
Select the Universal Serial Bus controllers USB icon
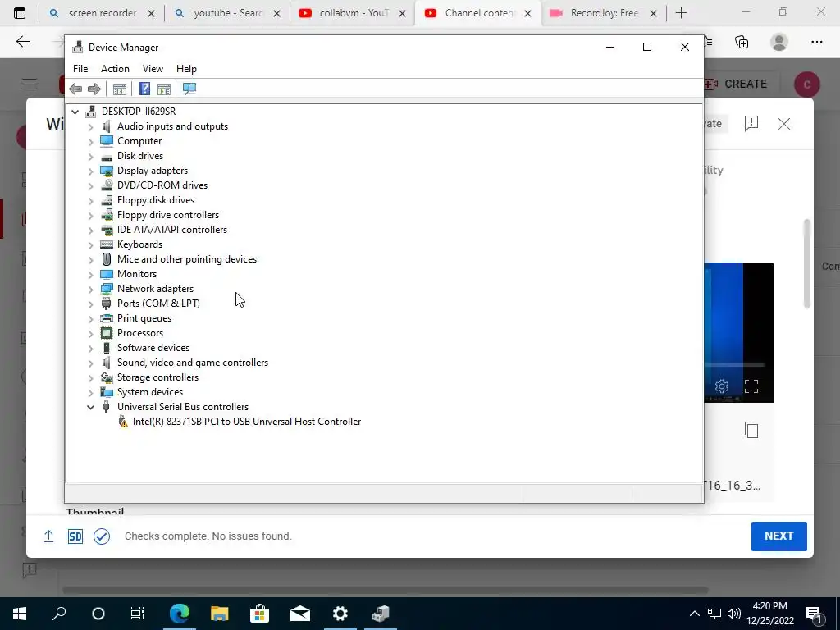coord(107,407)
